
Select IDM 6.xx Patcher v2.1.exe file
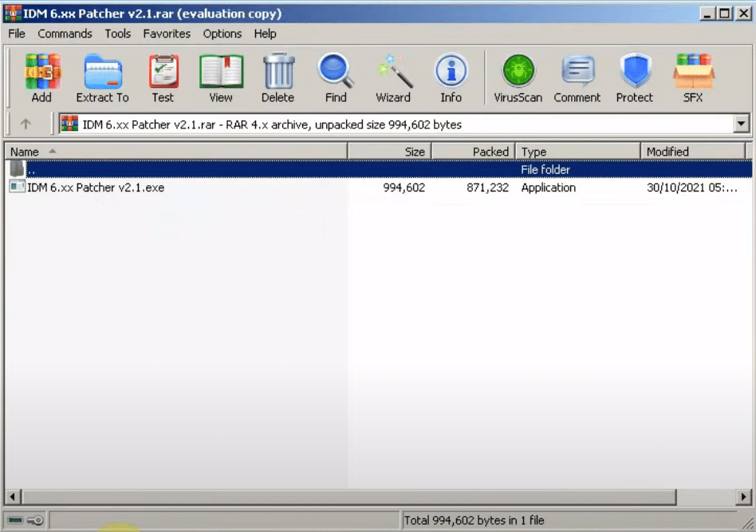coord(96,187)
